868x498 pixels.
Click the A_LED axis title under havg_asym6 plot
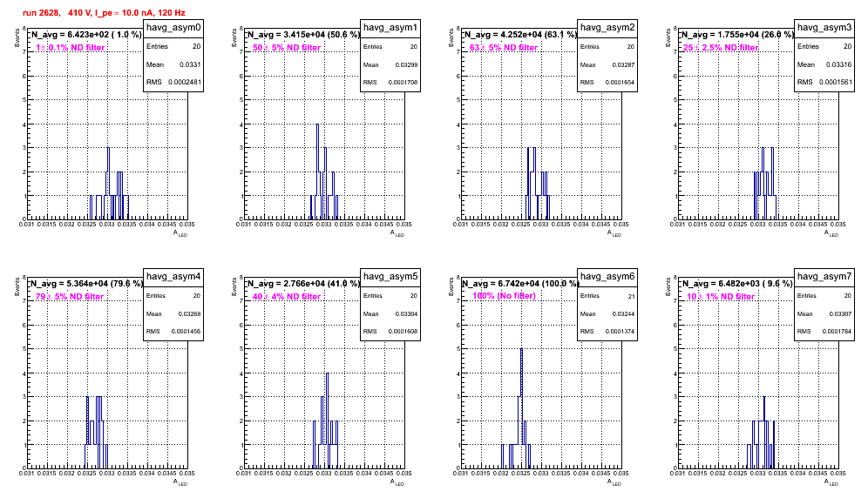[614, 482]
